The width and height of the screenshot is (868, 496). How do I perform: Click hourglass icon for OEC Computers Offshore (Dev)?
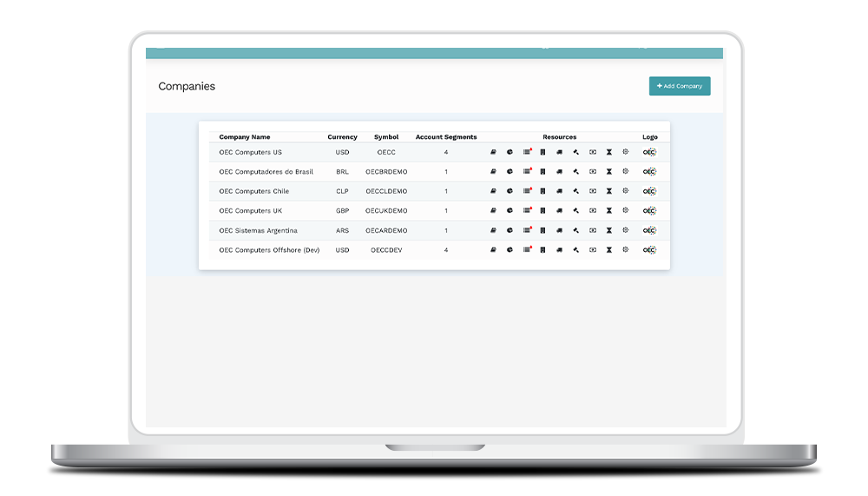pos(609,250)
